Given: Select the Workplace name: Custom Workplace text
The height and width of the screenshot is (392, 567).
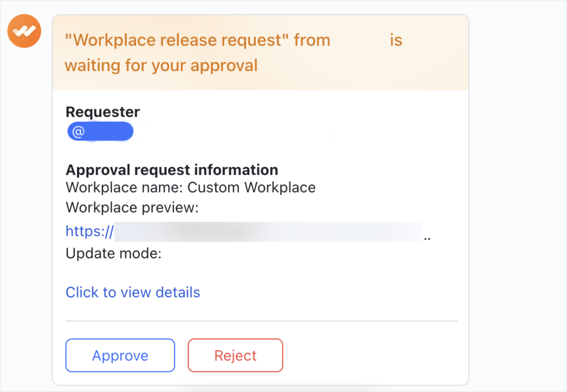Looking at the screenshot, I should point(191,187).
